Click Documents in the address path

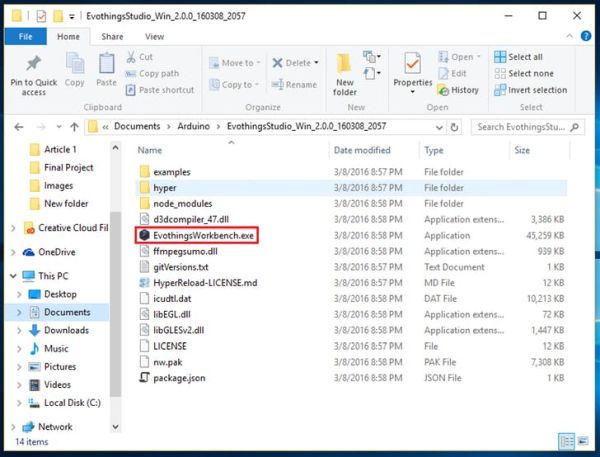point(137,126)
